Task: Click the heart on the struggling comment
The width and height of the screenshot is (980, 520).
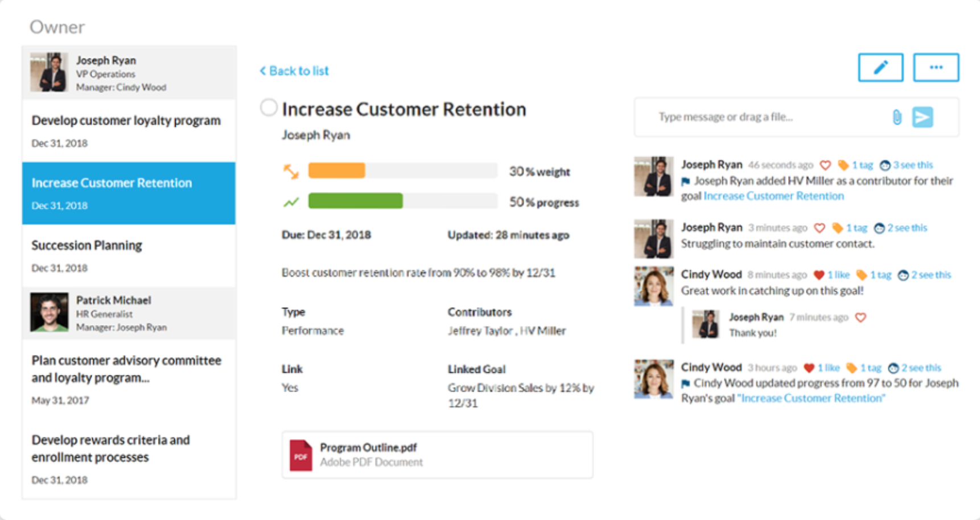Action: point(820,228)
